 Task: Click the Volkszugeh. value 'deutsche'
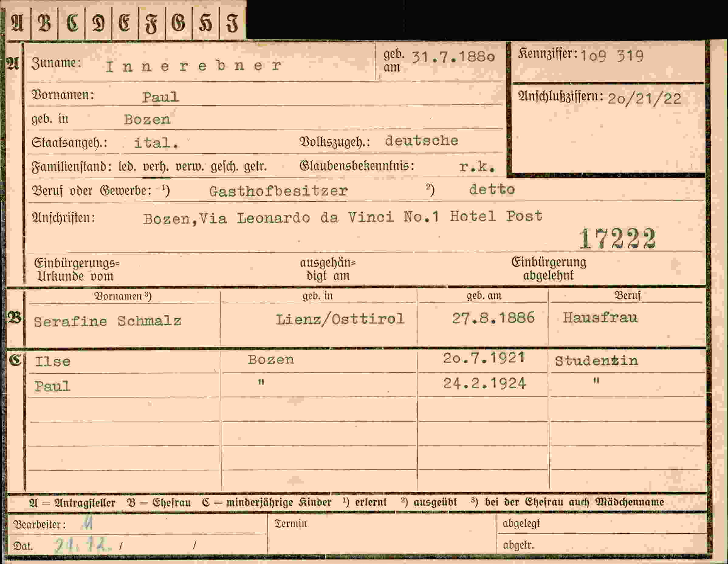(x=422, y=141)
